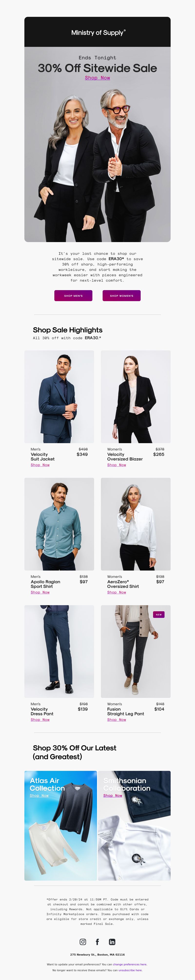
Task: Open Shop Now for Velocity Oversized Blazer
Action: point(116,465)
